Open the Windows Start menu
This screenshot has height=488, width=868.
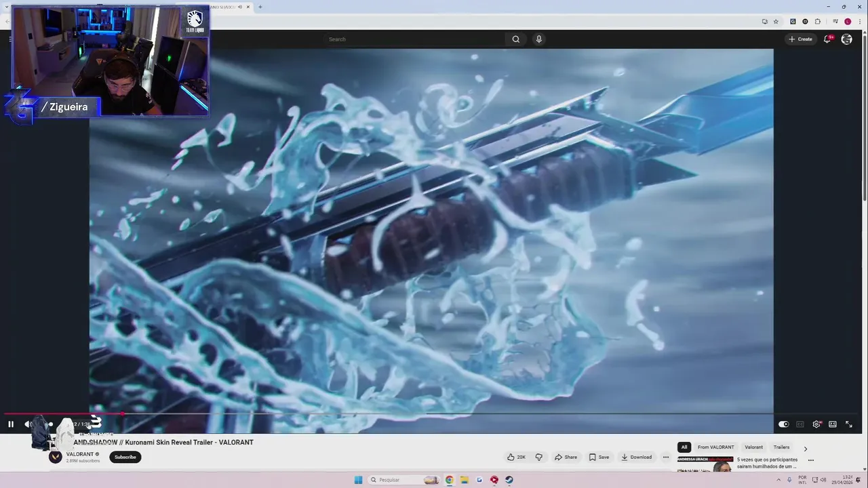coord(358,480)
